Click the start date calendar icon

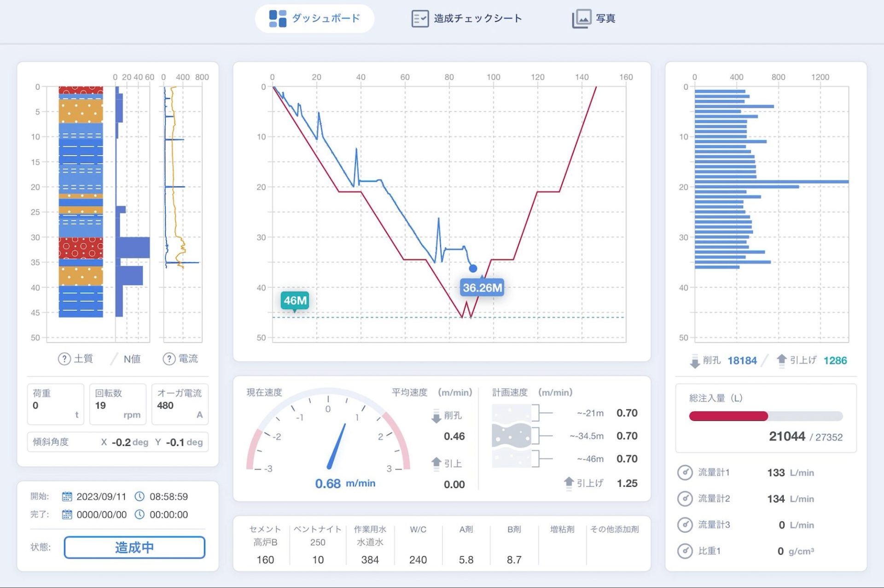tap(67, 496)
